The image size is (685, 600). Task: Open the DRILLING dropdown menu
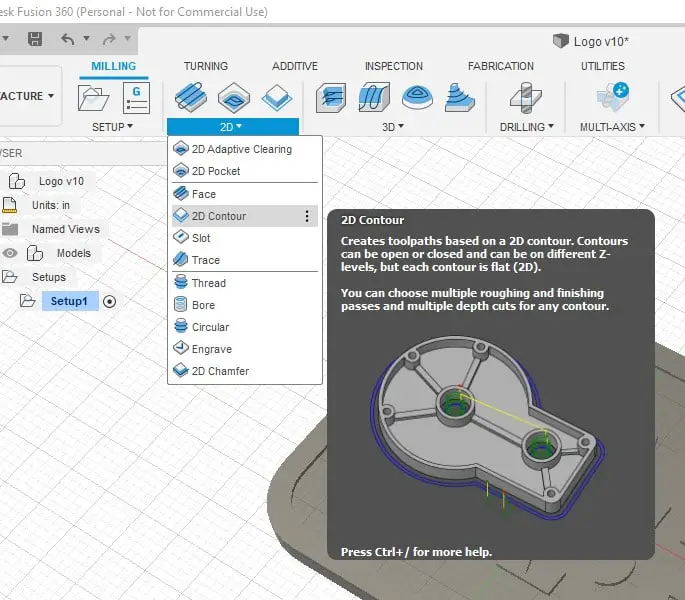[x=526, y=127]
